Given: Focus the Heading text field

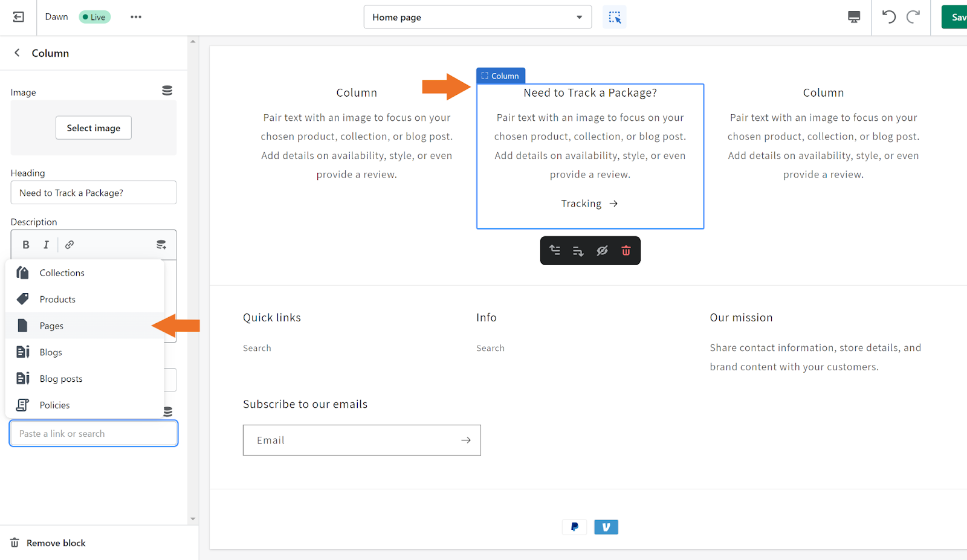Looking at the screenshot, I should pyautogui.click(x=94, y=193).
